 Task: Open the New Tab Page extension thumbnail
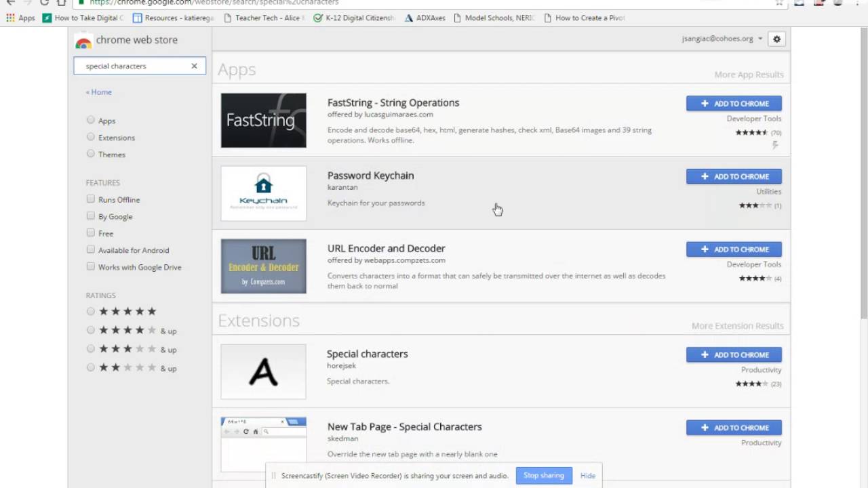coord(264,444)
